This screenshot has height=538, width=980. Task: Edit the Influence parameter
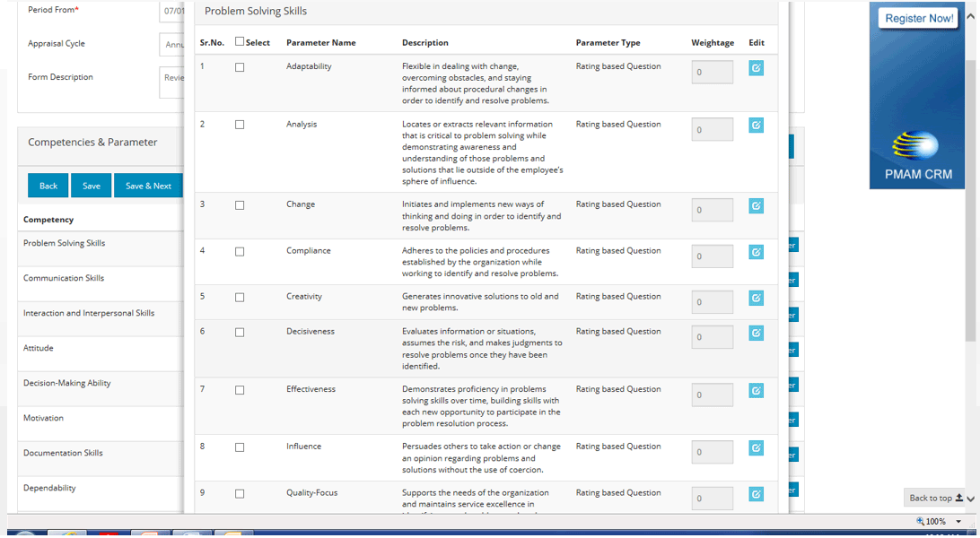pos(756,448)
